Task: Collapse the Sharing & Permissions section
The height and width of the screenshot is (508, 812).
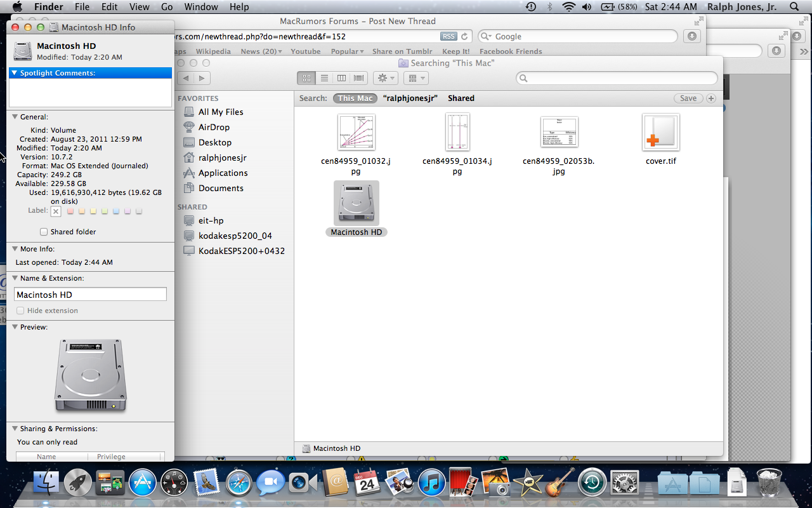Action: pyautogui.click(x=15, y=429)
